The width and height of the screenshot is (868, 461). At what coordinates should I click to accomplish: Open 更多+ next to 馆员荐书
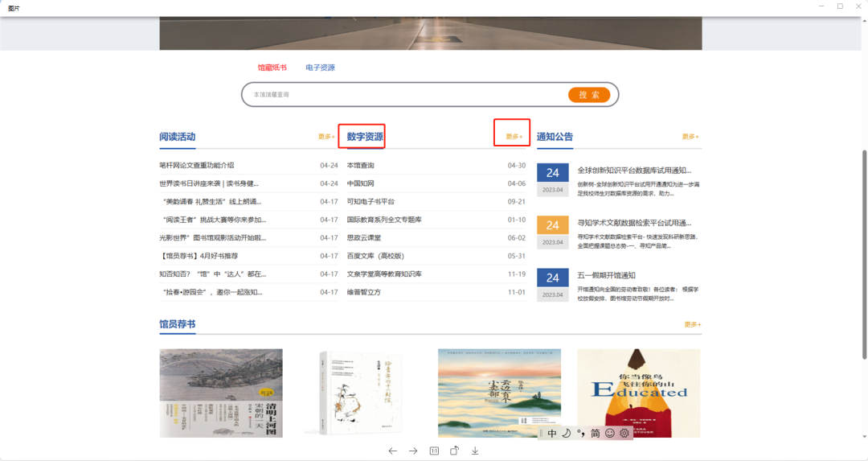pos(693,324)
